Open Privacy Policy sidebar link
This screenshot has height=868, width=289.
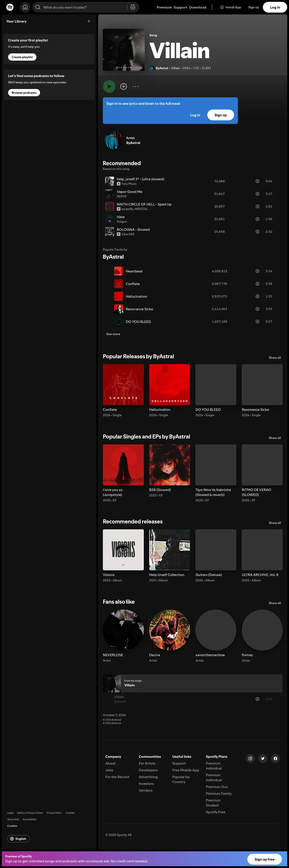54,813
